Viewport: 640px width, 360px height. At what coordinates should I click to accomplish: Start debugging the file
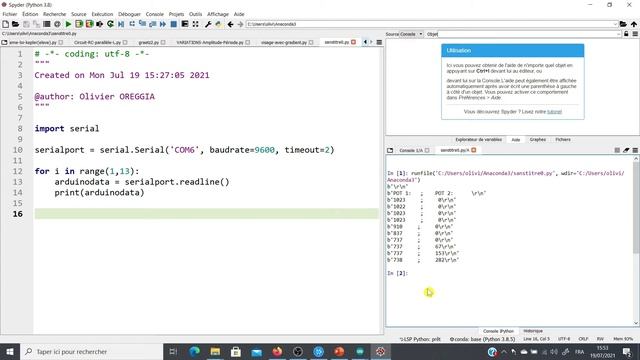121,24
